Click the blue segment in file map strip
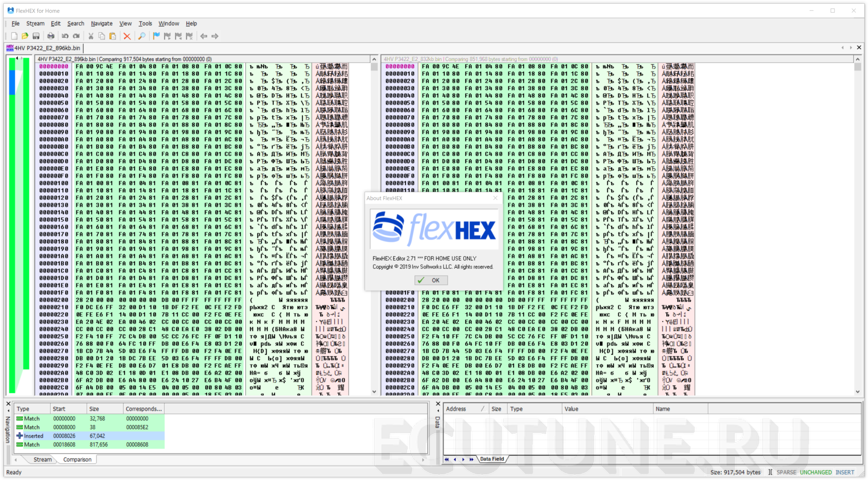The image size is (868, 480). pyautogui.click(x=12, y=82)
